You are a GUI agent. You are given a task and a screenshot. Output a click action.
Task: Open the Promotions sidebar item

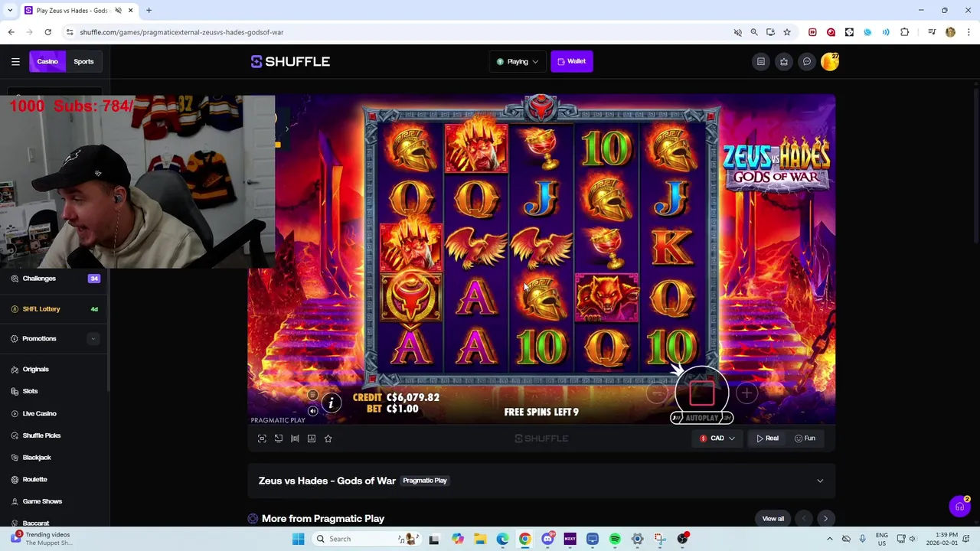39,338
